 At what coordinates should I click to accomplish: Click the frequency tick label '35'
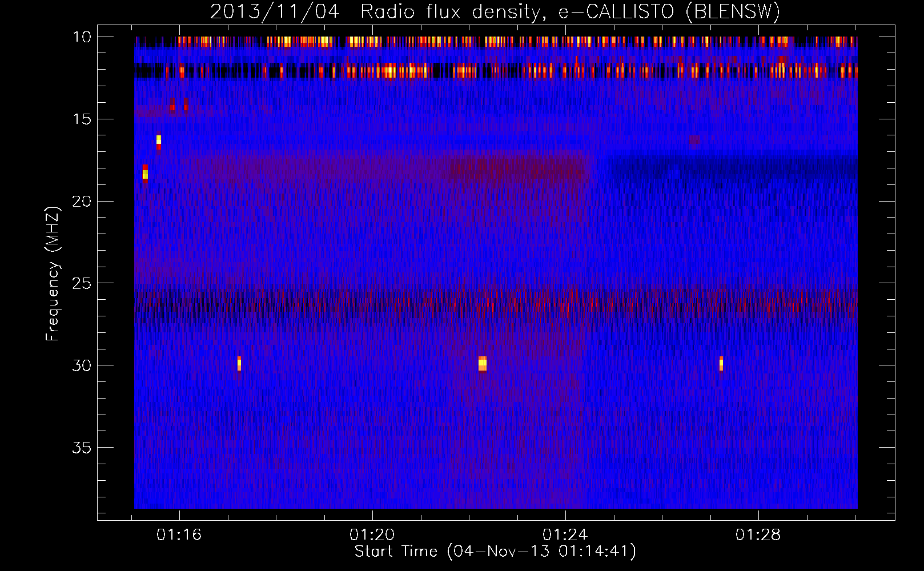[x=82, y=448]
